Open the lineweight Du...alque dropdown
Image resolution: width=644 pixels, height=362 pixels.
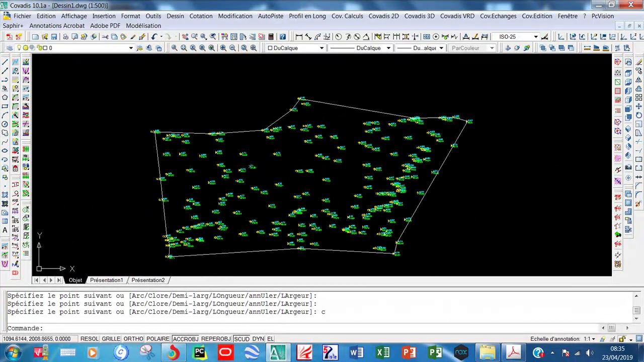(x=441, y=48)
